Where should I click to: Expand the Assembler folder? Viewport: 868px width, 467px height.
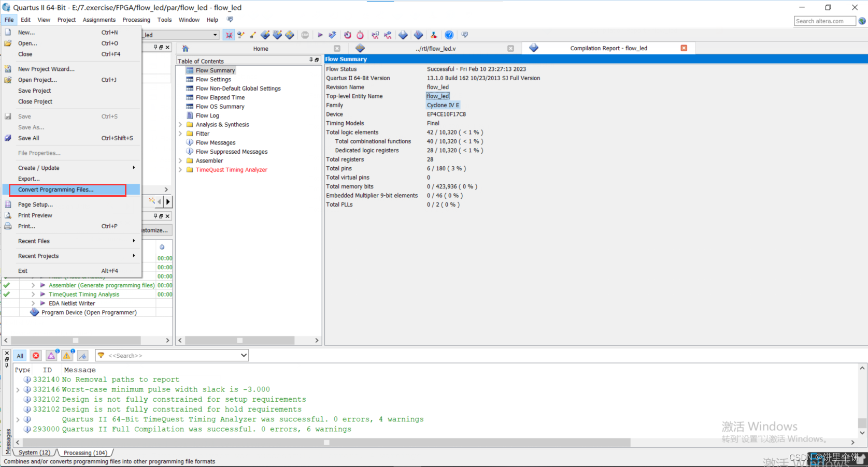[x=180, y=160]
